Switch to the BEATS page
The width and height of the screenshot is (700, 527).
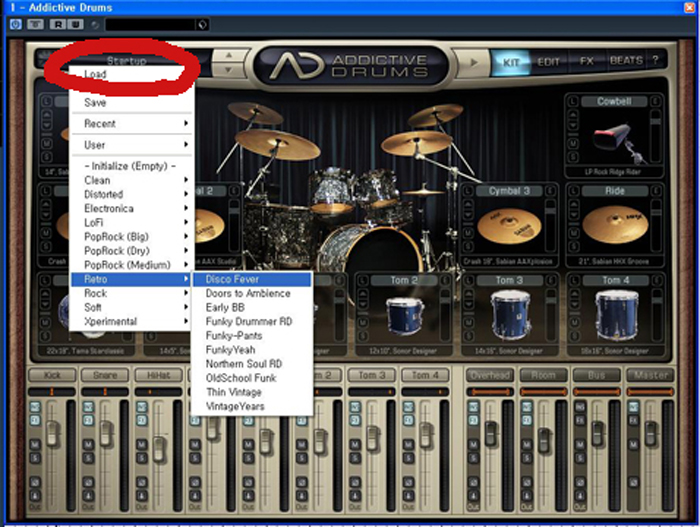pos(626,61)
